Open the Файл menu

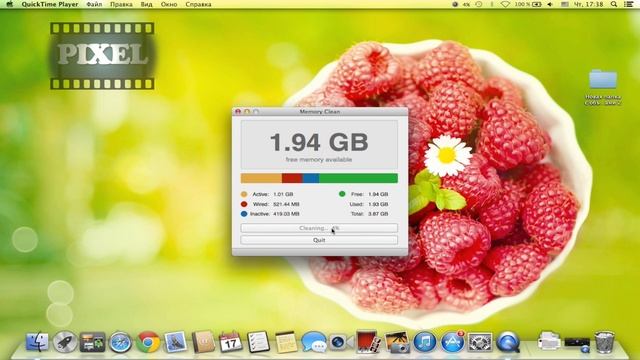(x=94, y=4)
